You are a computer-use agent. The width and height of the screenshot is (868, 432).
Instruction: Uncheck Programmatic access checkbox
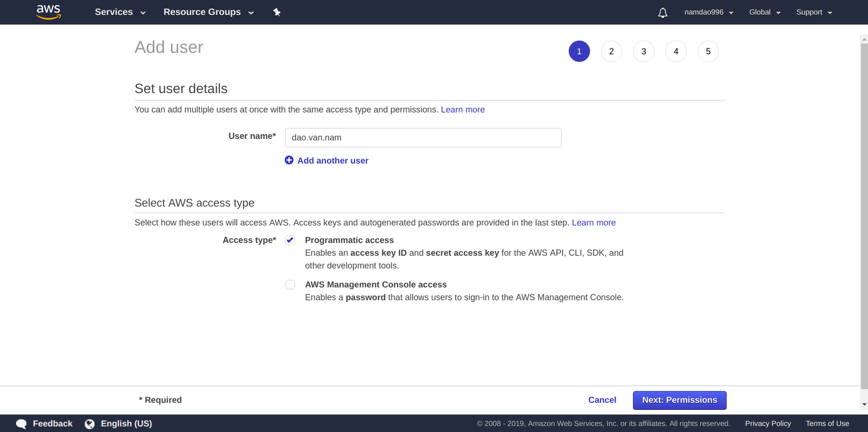pyautogui.click(x=290, y=240)
